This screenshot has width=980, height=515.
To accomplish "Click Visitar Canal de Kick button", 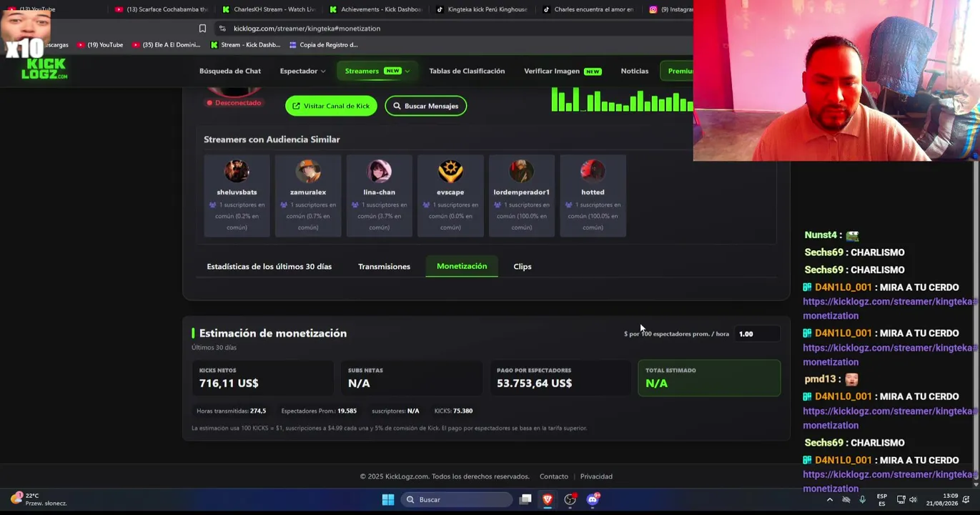I will (x=331, y=106).
